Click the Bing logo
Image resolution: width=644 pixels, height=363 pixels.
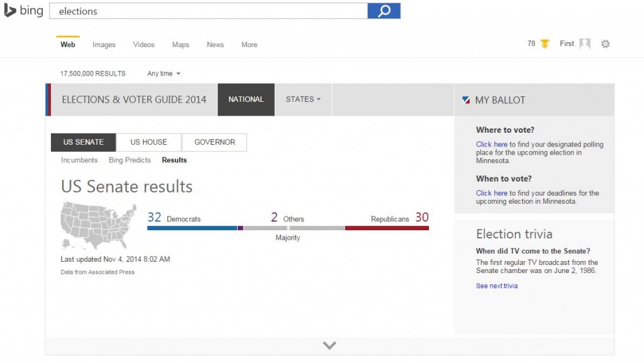(x=23, y=11)
